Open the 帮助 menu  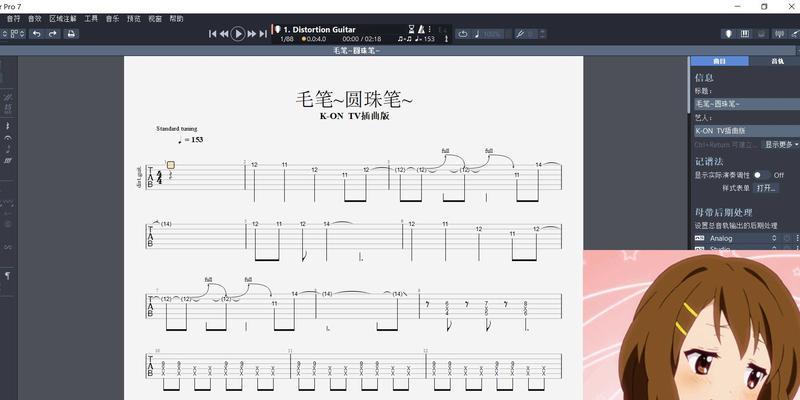(x=176, y=18)
